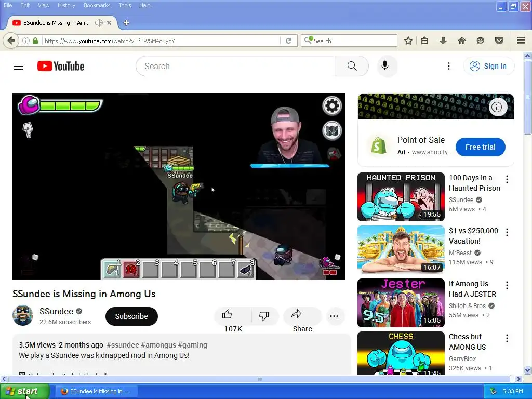Open more actions ellipsis below video

pyautogui.click(x=334, y=316)
